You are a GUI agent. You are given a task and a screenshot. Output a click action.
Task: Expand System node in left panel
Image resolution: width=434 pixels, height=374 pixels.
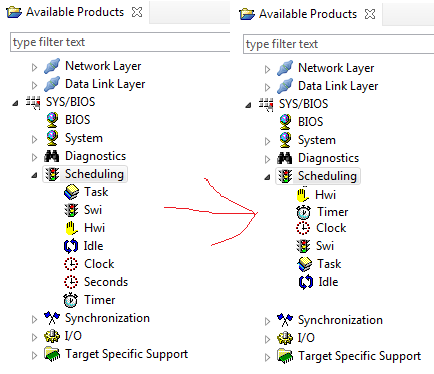(x=34, y=139)
